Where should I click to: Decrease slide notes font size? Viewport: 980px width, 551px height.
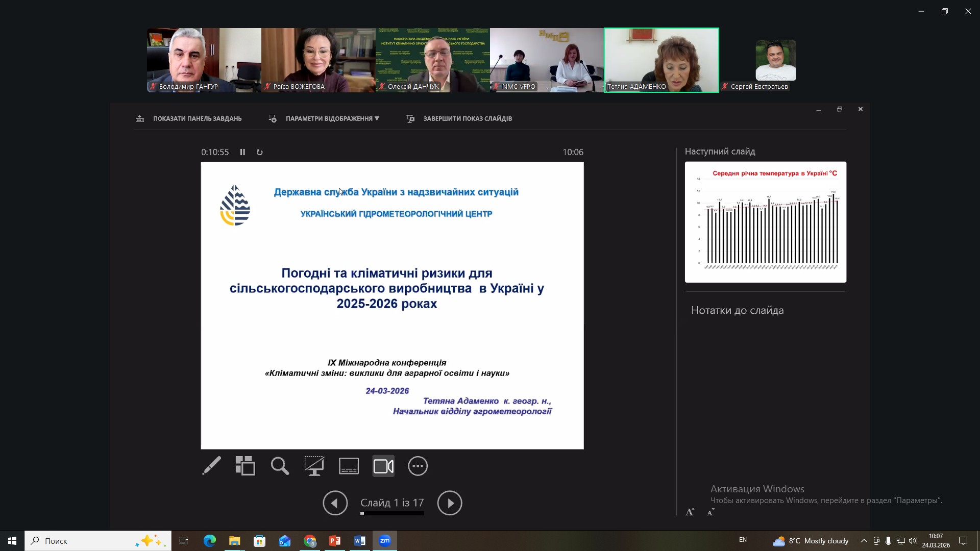710,512
